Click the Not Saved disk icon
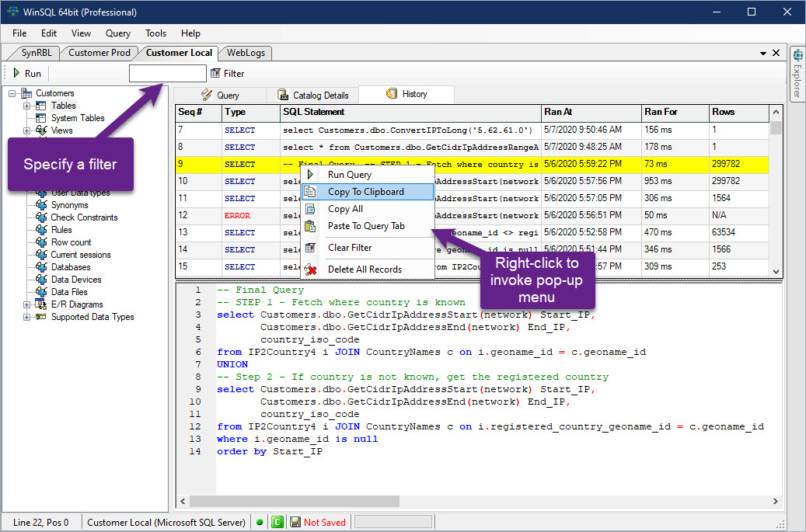Image resolution: width=806 pixels, height=532 pixels. click(295, 522)
